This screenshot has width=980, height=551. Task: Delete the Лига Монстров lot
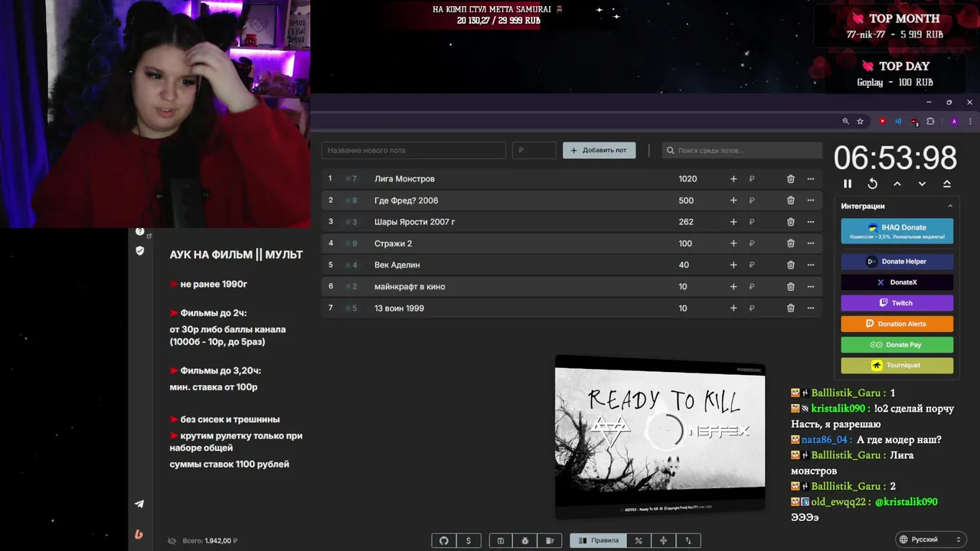(791, 179)
